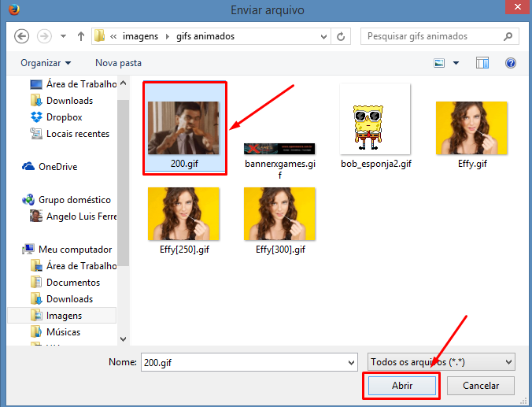Select Área de Trabalho under favorites

(x=73, y=84)
